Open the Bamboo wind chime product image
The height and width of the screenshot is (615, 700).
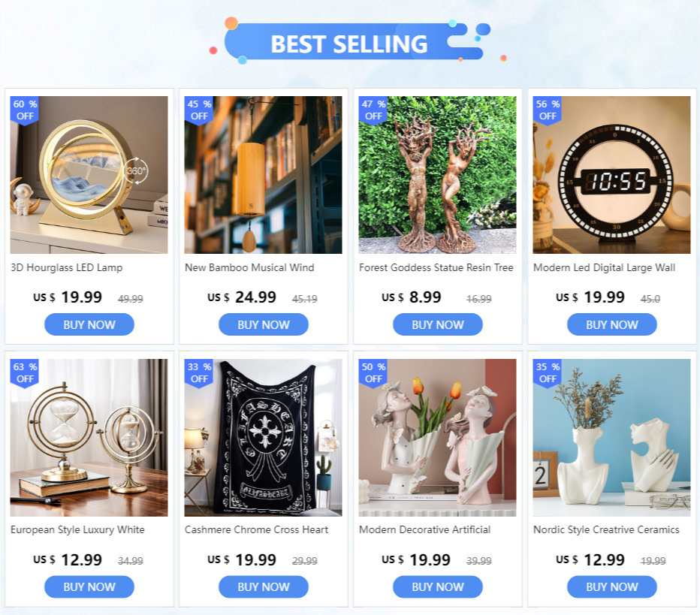[264, 175]
